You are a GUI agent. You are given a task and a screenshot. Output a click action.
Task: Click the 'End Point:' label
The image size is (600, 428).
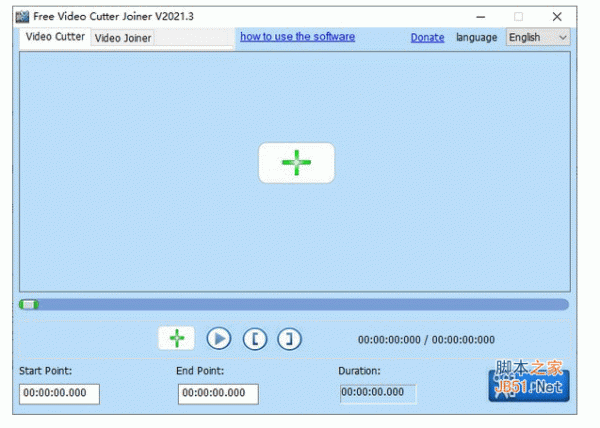click(200, 371)
